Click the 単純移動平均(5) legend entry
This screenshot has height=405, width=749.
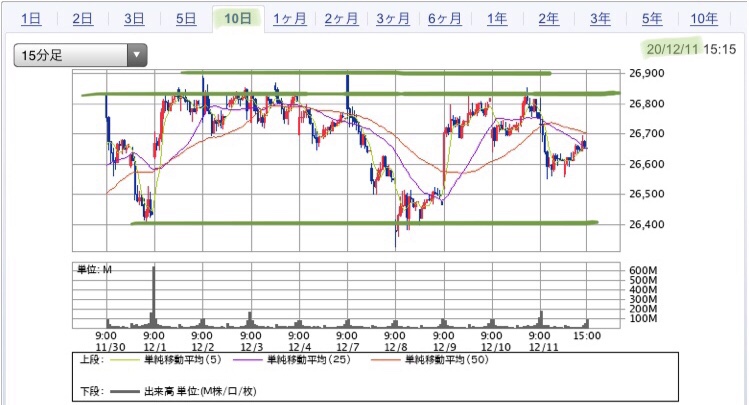[182, 360]
